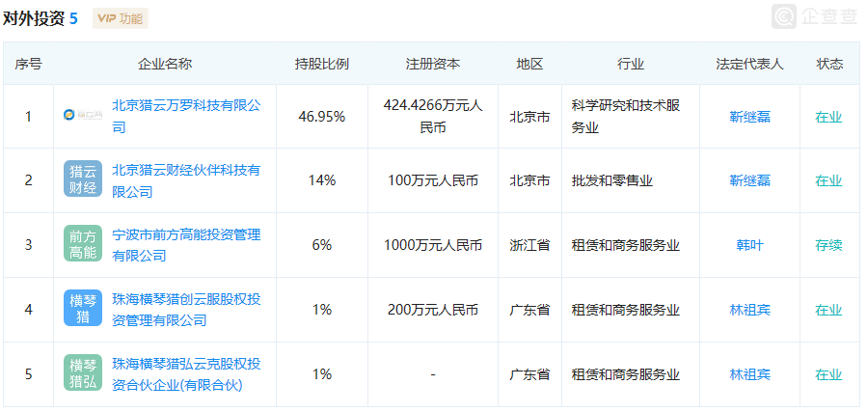The image size is (868, 412).
Task: Click the 行业 column header
Action: pos(631,64)
